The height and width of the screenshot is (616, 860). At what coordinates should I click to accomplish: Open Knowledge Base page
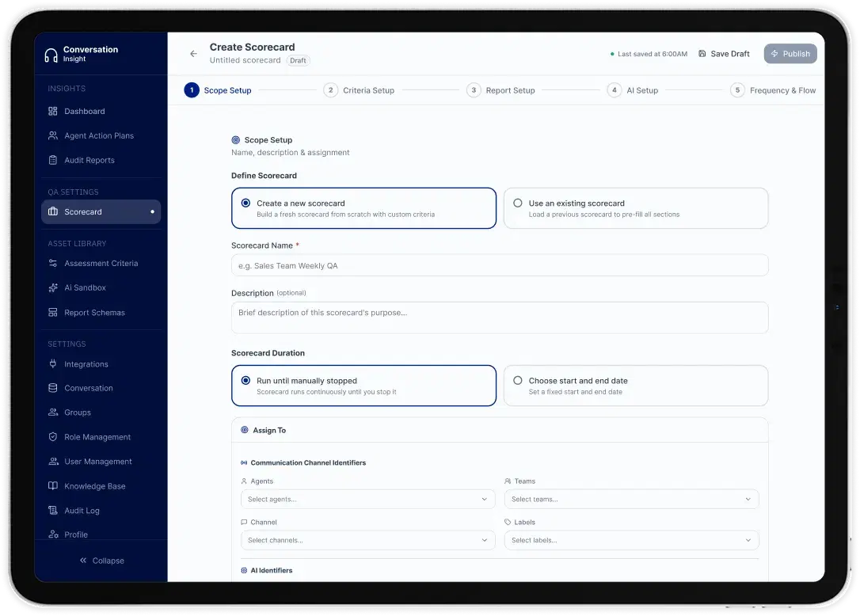(x=101, y=485)
